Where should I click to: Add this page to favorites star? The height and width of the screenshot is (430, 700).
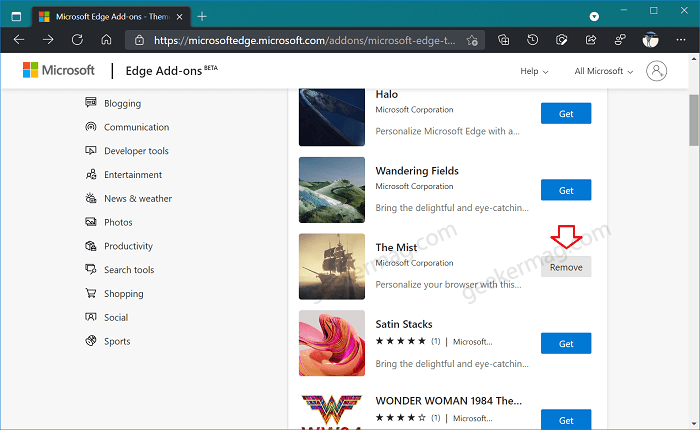click(472, 41)
